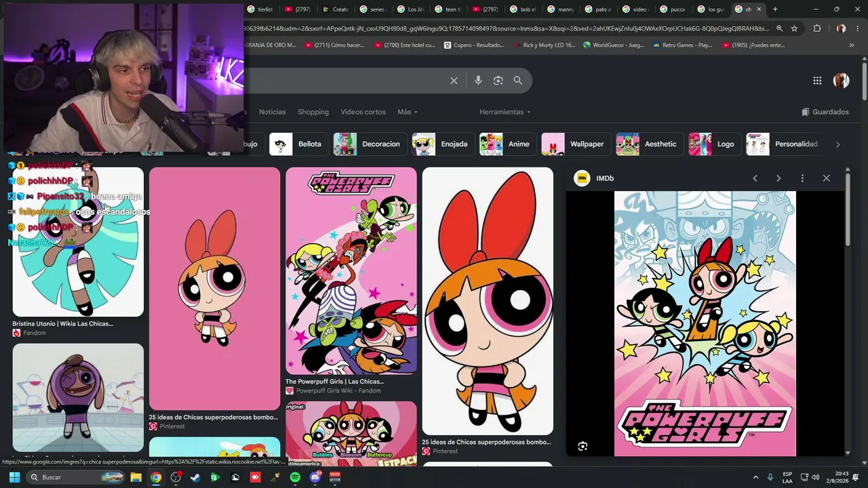Expand the Más search filter dropdown

point(408,112)
